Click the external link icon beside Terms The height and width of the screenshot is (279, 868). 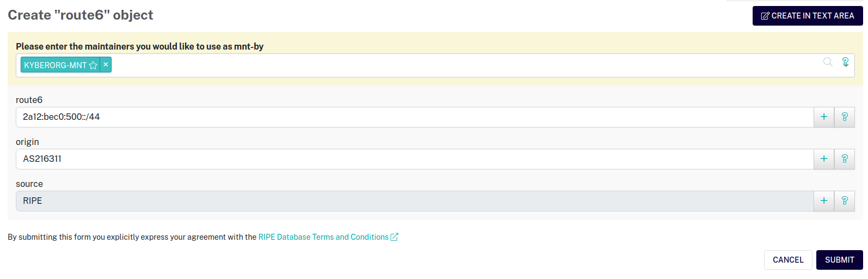tap(395, 237)
